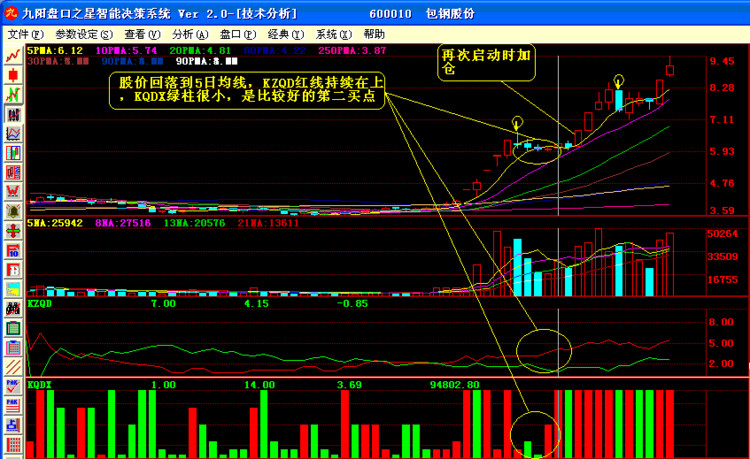Click the 5PMA:6.12 moving average label
Image resolution: width=750 pixels, height=459 pixels.
click(55, 51)
